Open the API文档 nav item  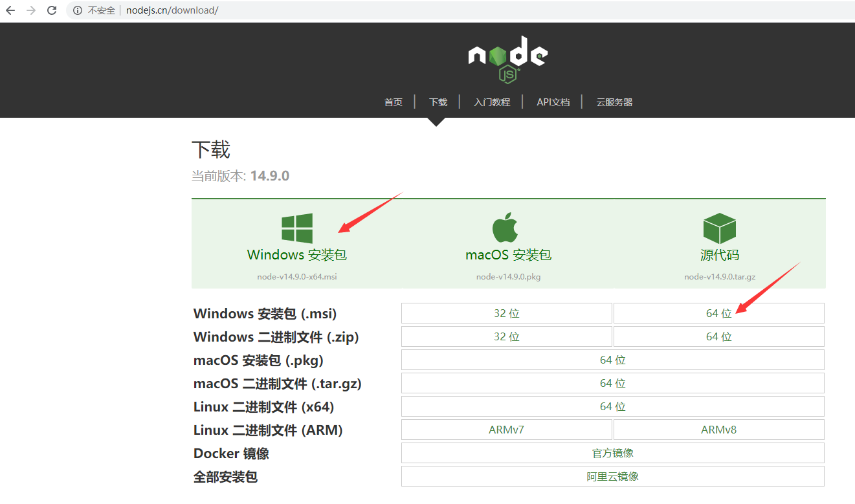click(x=553, y=102)
